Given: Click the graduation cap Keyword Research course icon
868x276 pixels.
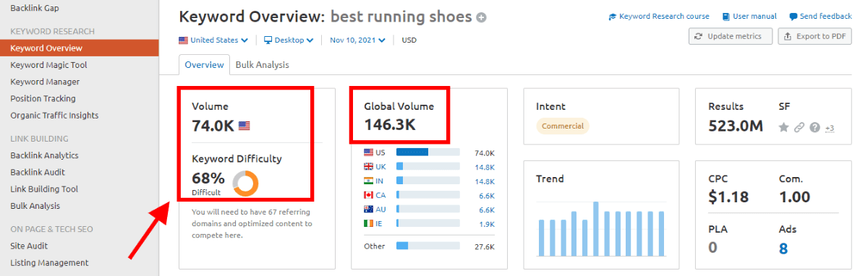Looking at the screenshot, I should point(612,17).
